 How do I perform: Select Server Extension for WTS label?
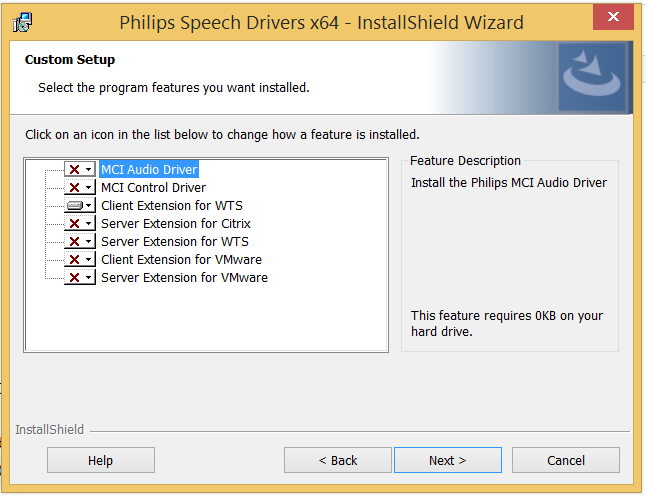175,241
